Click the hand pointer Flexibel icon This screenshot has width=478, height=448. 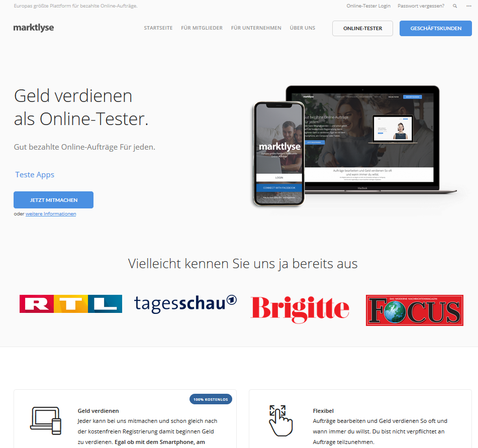[x=281, y=420]
